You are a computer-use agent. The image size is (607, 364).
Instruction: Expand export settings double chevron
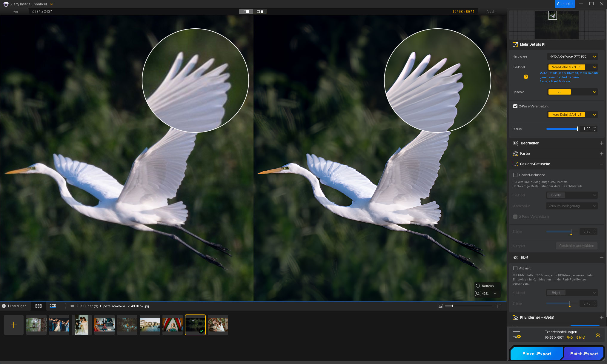(598, 335)
